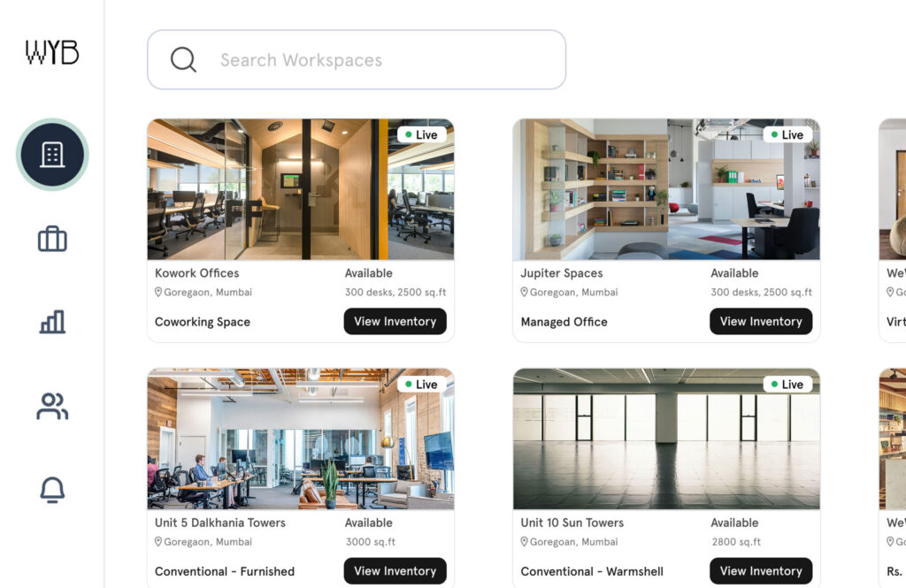View Inventory for Kowork Offices

tap(395, 321)
